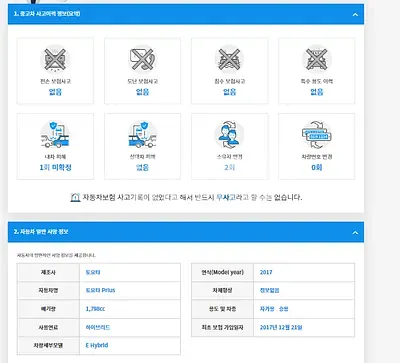Click the total loss accident crossed-car icon
400x363 pixels.
(55, 59)
